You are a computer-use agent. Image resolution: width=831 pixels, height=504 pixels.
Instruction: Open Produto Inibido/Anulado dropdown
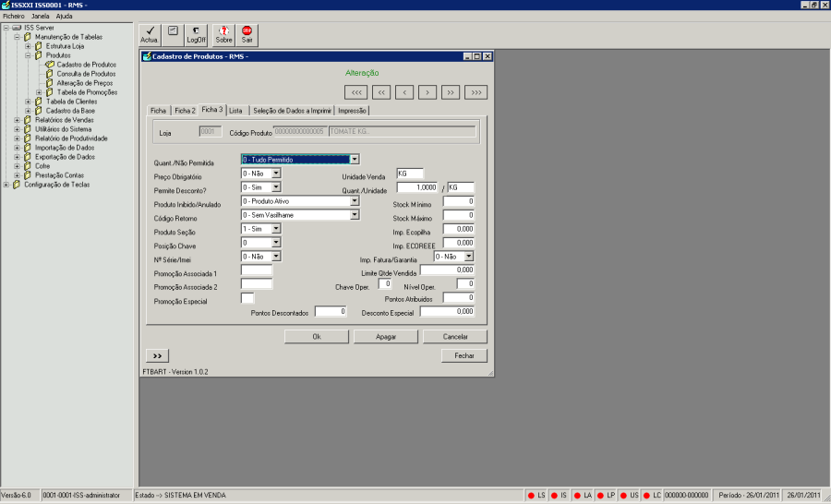(x=355, y=201)
